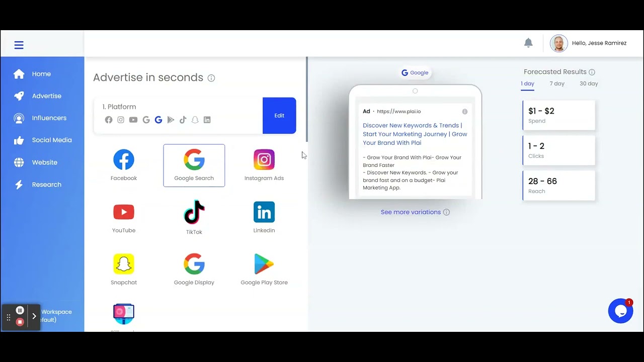Viewport: 644px width, 362px height.
Task: Open the See more variations link
Action: [x=411, y=212]
